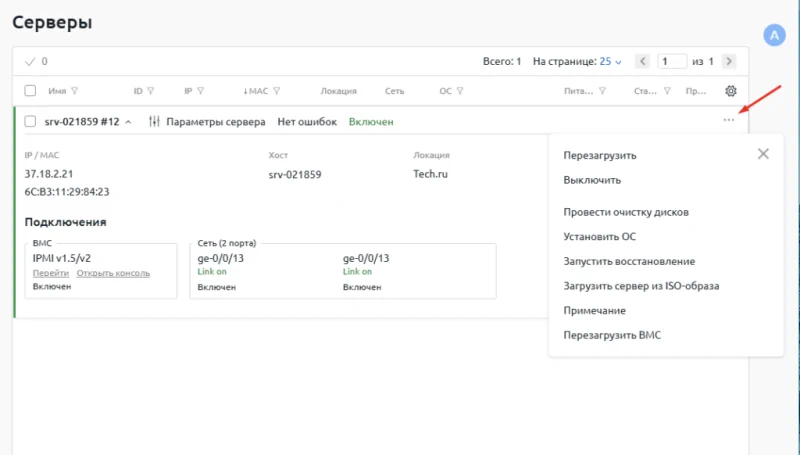Click the gear icon for table column settings
This screenshot has width=800, height=455.
(x=730, y=91)
